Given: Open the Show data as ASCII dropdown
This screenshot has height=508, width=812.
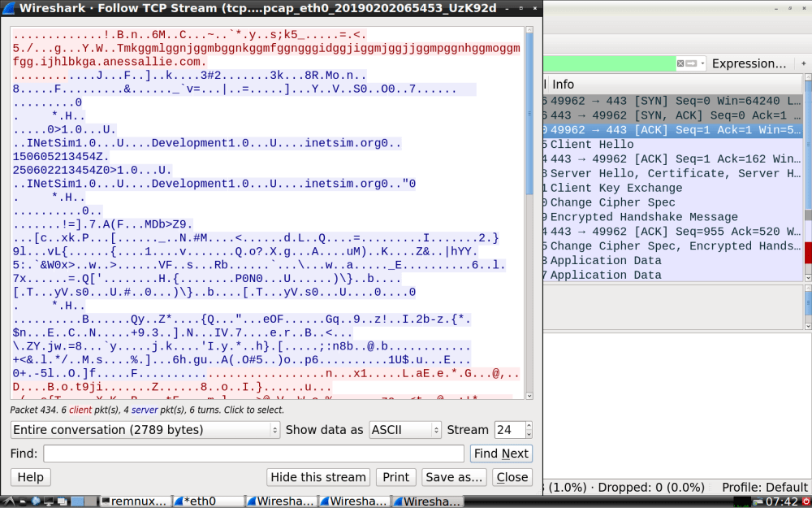Looking at the screenshot, I should coord(405,429).
